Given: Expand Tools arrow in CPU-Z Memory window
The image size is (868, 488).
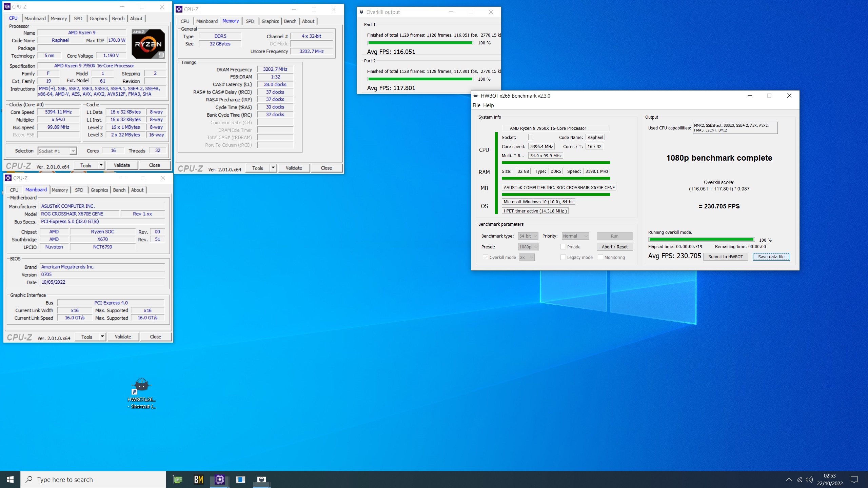Looking at the screenshot, I should coord(273,168).
